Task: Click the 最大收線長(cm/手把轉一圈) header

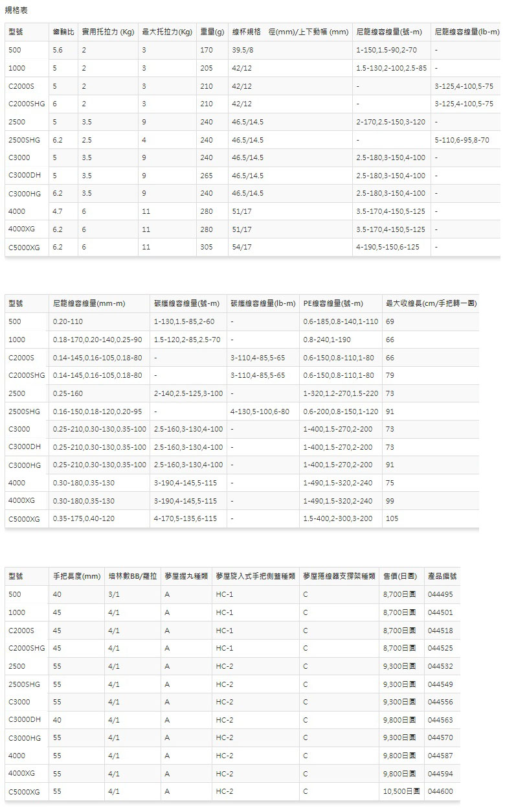Action: point(430,303)
